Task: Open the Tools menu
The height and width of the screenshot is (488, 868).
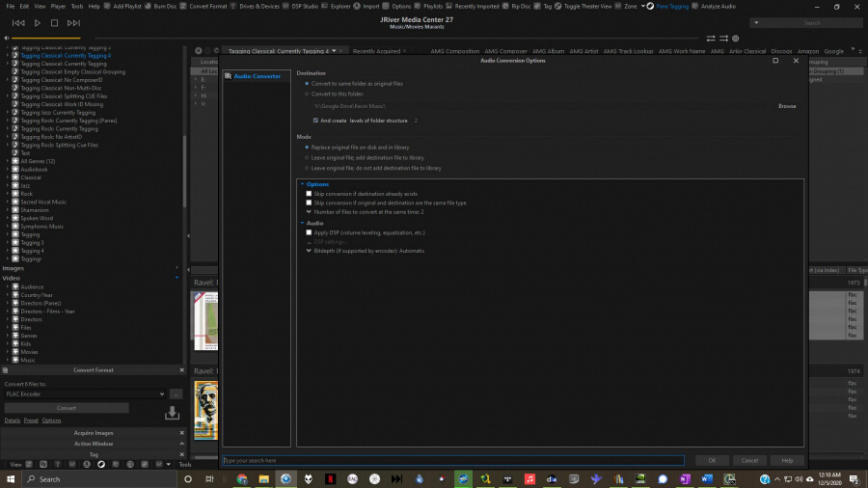Action: point(77,6)
